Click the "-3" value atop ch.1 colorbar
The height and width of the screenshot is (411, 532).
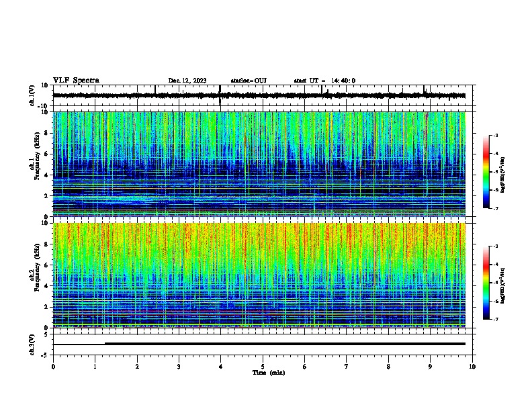[495, 135]
